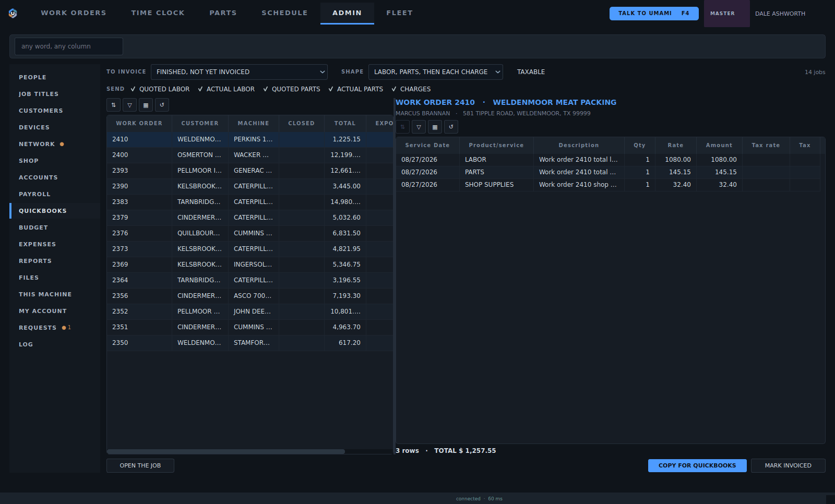Image resolution: width=835 pixels, height=504 pixels.
Task: Select work order 2376 Quillbour row
Action: pyautogui.click(x=250, y=233)
